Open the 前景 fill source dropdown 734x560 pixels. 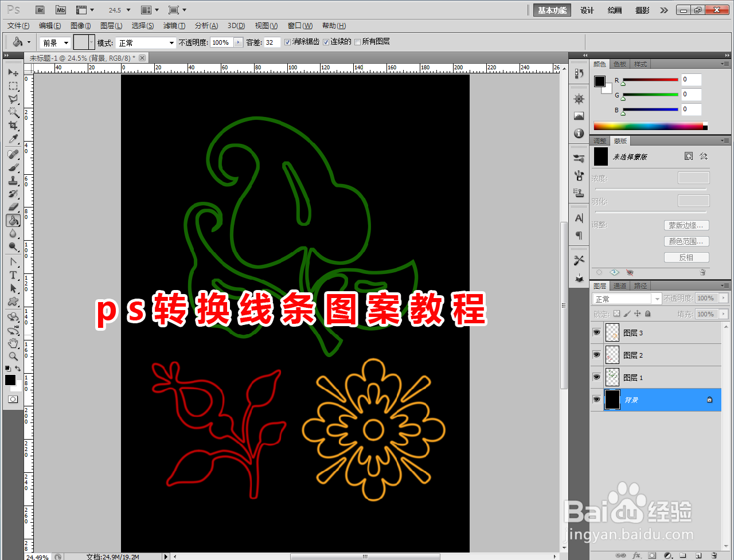tap(55, 42)
